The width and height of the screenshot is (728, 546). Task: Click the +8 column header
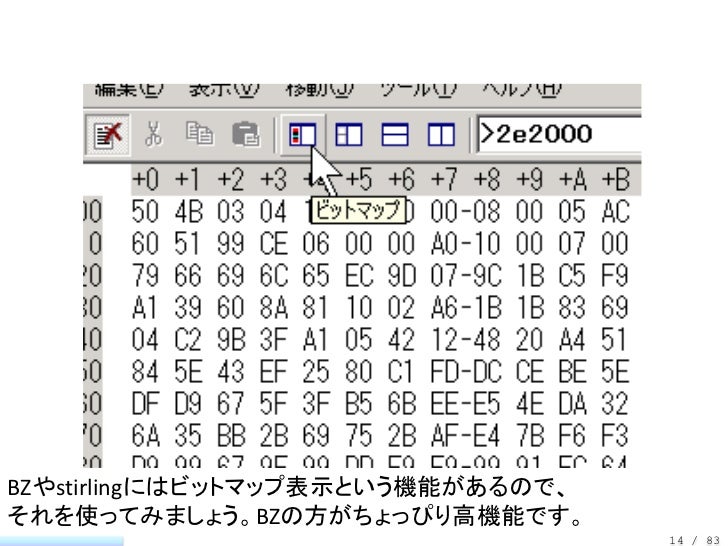tap(487, 179)
